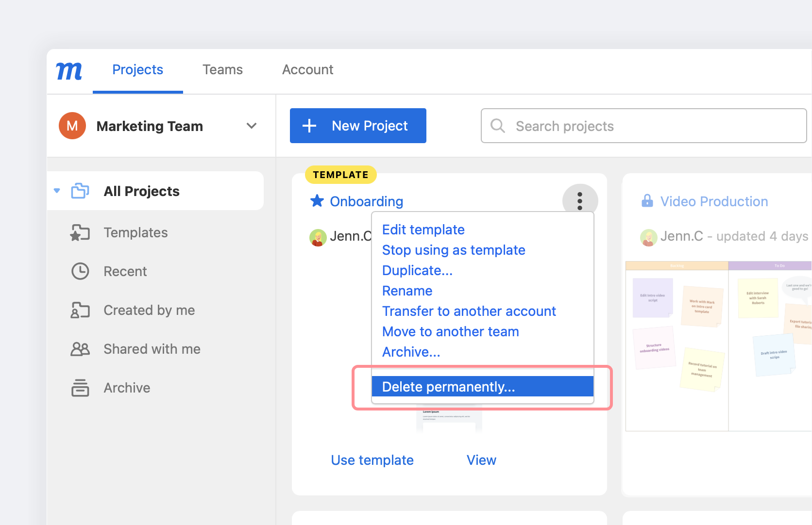Click into the Search projects field
Image resolution: width=812 pixels, height=525 pixels.
651,126
